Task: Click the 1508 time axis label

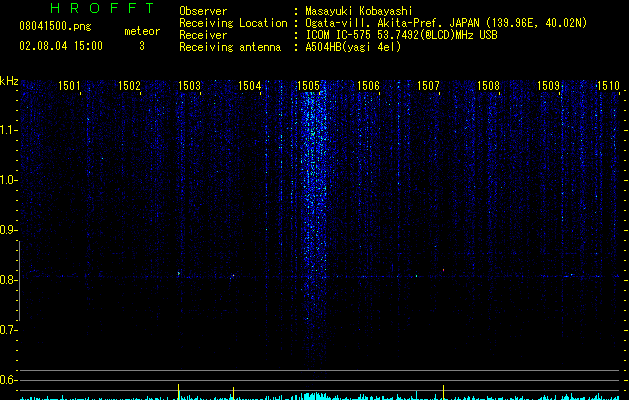Action: [x=489, y=85]
